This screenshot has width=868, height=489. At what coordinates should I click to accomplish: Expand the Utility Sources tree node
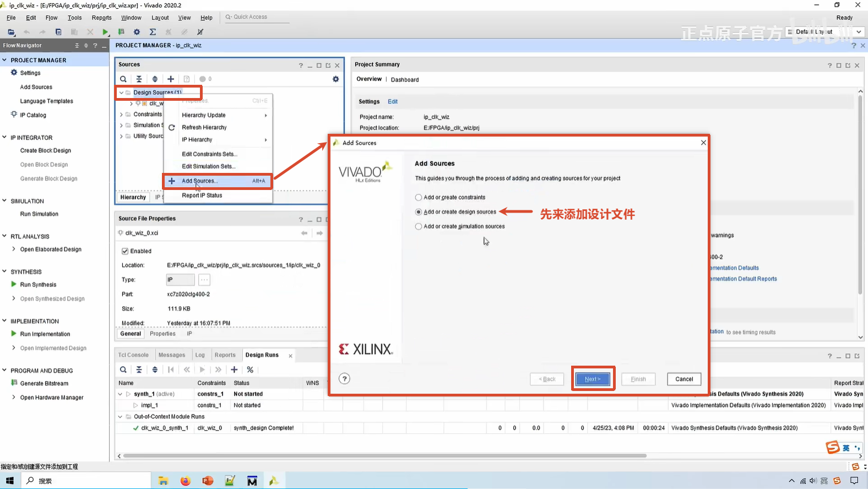coord(121,136)
